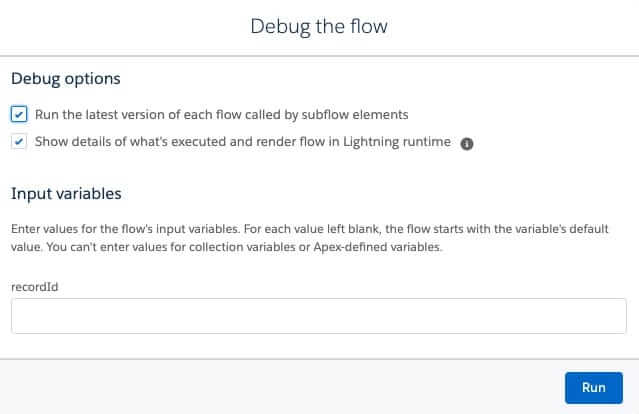Click the 'Run the latest version' label text
The width and height of the screenshot is (639, 414).
point(221,115)
